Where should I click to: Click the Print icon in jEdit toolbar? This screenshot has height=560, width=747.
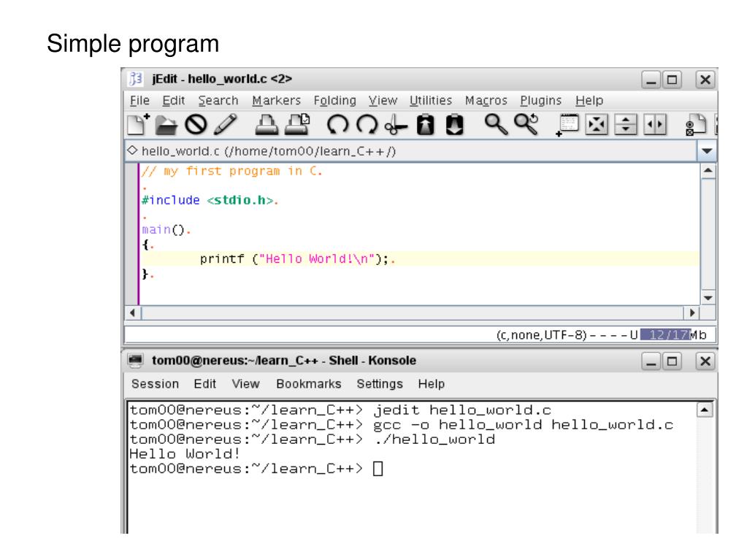[267, 125]
